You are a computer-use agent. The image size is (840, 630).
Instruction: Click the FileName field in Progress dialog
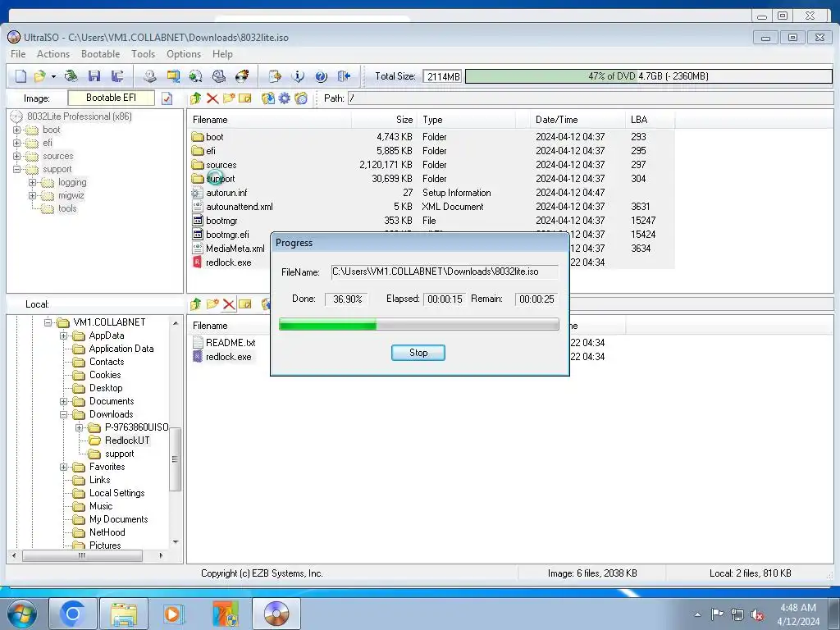[x=445, y=272]
